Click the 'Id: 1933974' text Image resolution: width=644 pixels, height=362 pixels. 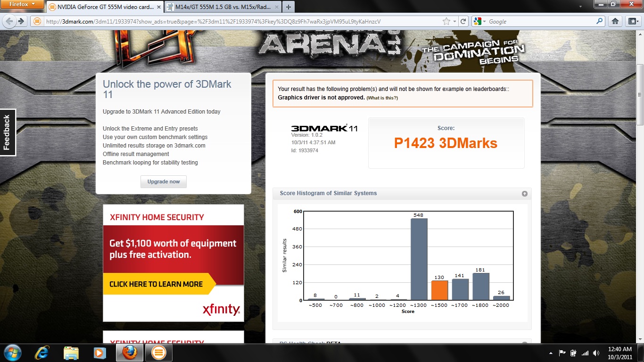(x=305, y=150)
